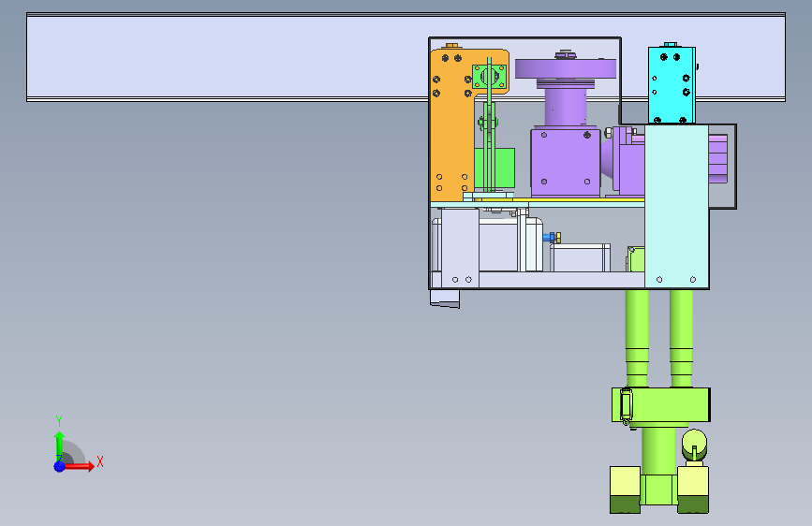Pick the bottom-left yellow wheel block
The height and width of the screenshot is (526, 812).
coord(625,489)
